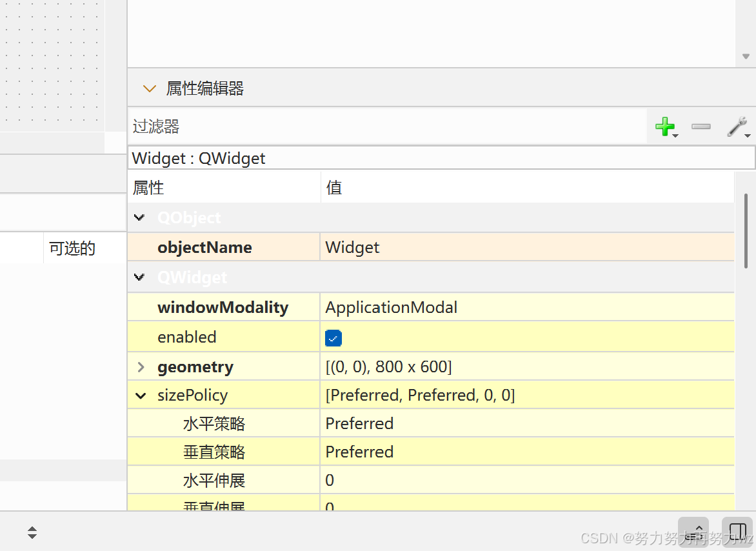Open the 垂直策略 Preferred value dropdown

(527, 452)
